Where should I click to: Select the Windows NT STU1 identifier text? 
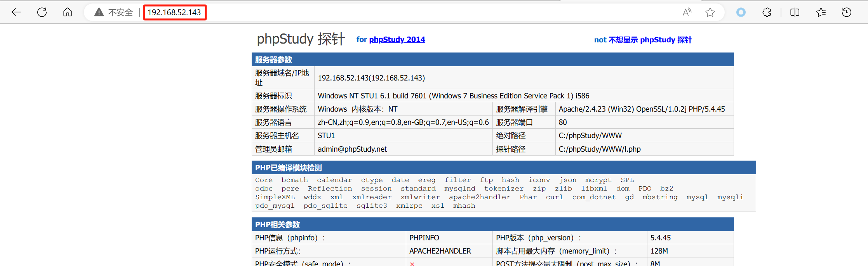454,96
